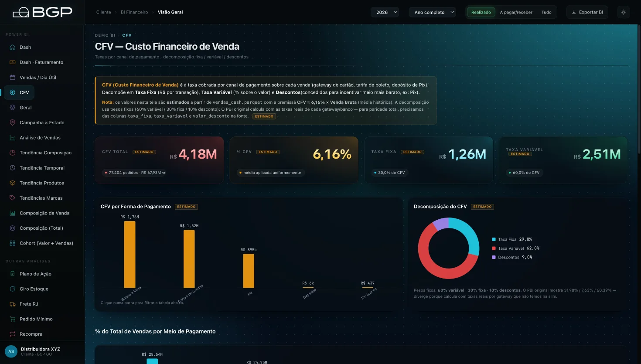Viewport: 641px width, 364px height.
Task: Click the Geral layers icon
Action: 12,108
